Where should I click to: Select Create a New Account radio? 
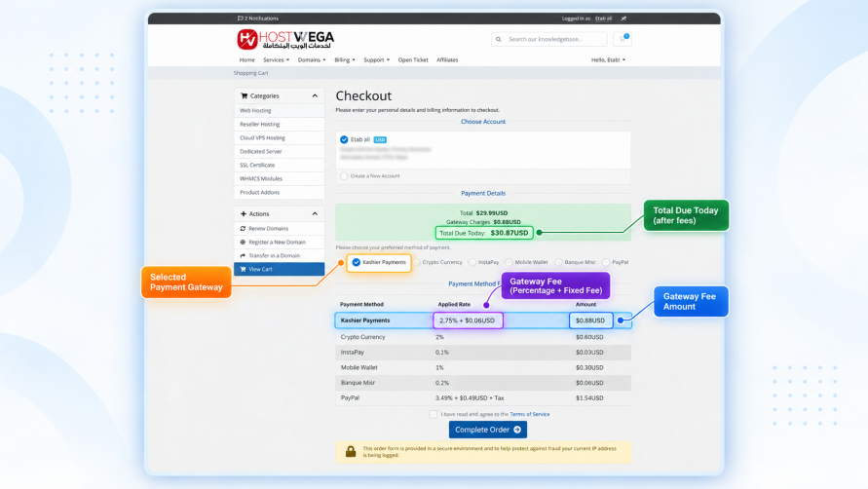coord(344,176)
